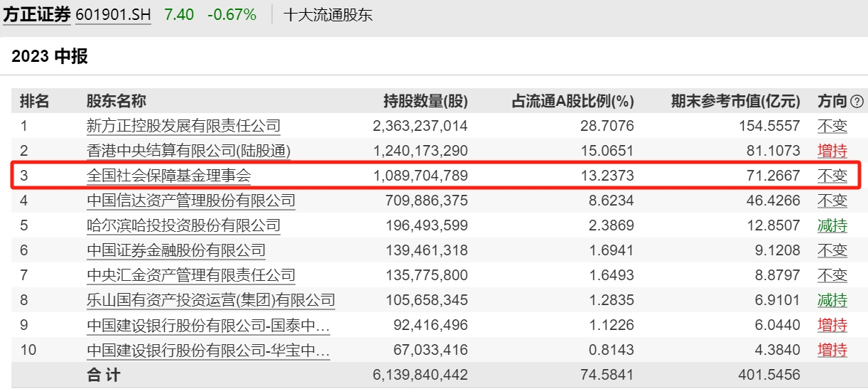
Task: Click ratio value 2.3869
Action: coord(613,226)
